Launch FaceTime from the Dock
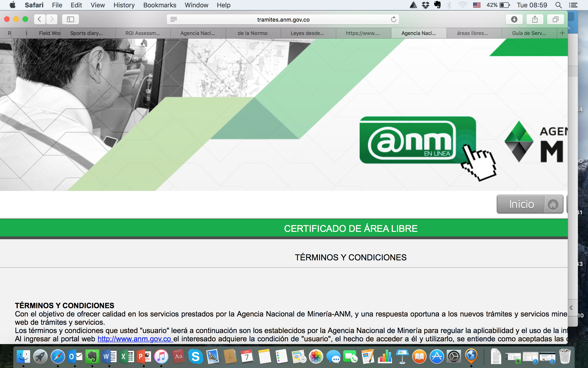 (350, 356)
